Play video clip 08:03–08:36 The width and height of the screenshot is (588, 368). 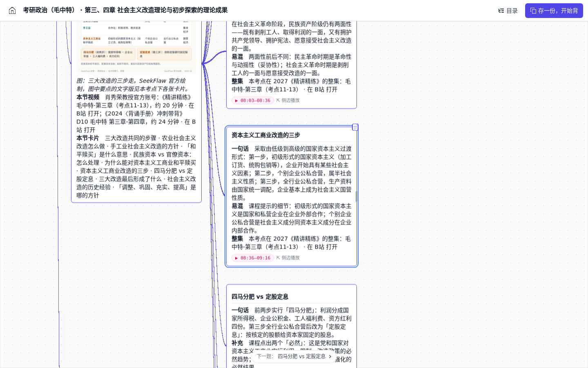coord(253,101)
